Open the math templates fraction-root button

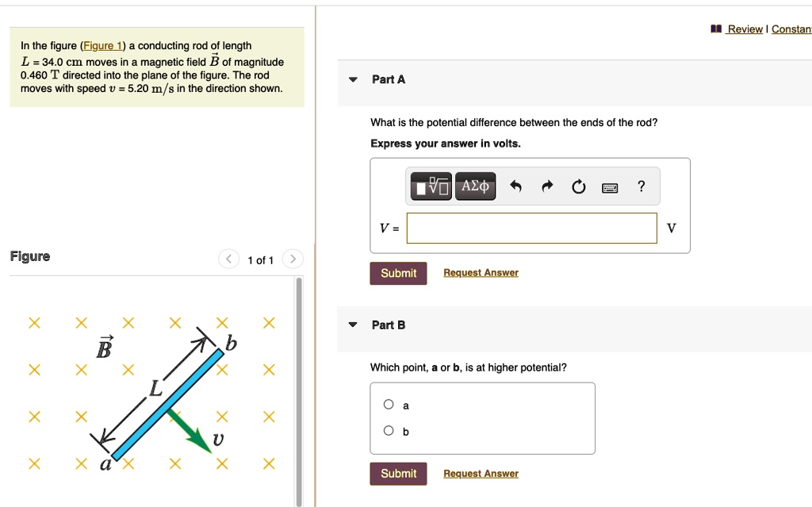[x=431, y=186]
